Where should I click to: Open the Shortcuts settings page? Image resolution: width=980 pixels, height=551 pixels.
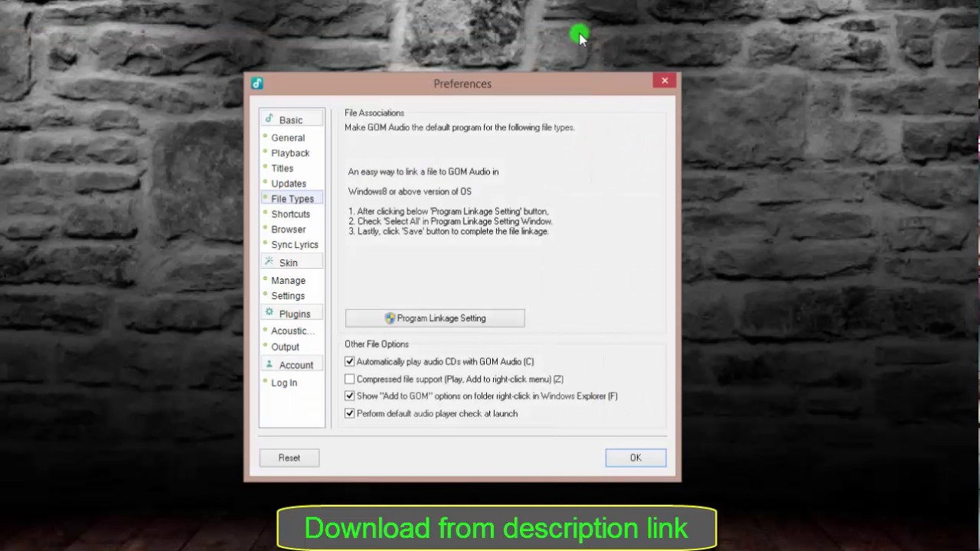pyautogui.click(x=290, y=214)
